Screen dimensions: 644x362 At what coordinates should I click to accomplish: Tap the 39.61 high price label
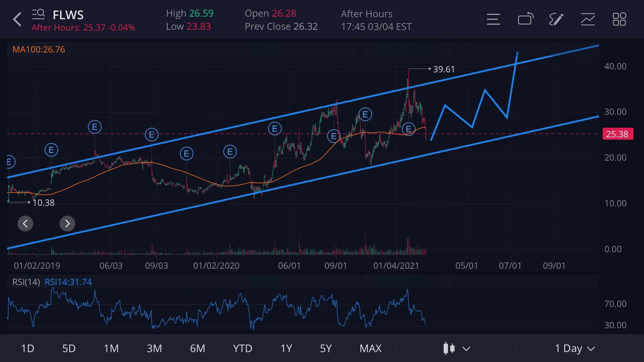[444, 69]
